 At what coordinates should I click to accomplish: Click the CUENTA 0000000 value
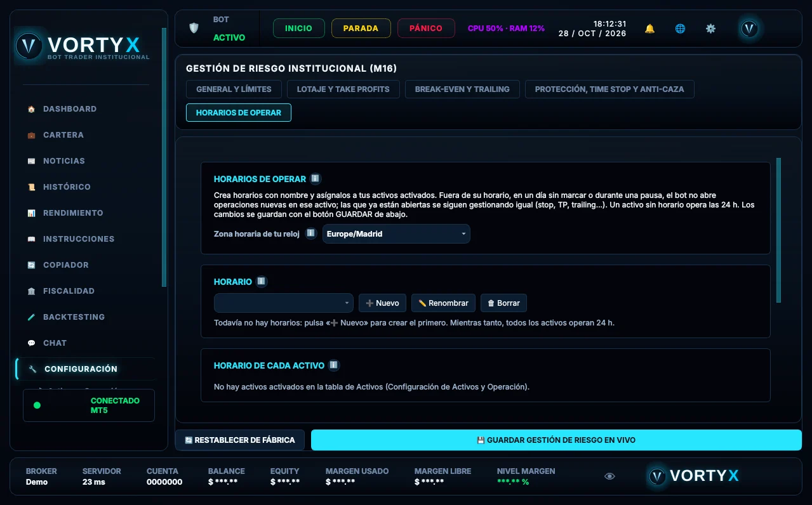click(164, 482)
